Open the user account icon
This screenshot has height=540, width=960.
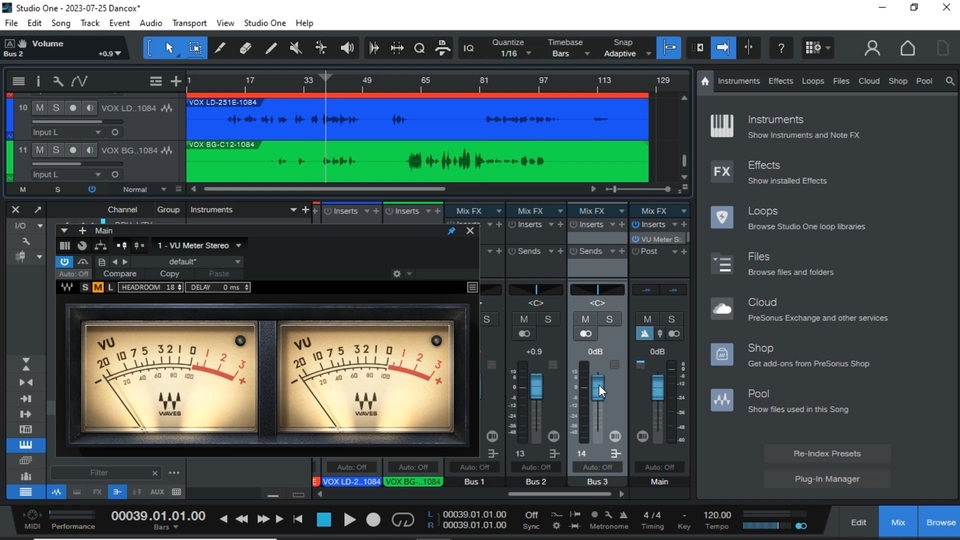pos(872,48)
